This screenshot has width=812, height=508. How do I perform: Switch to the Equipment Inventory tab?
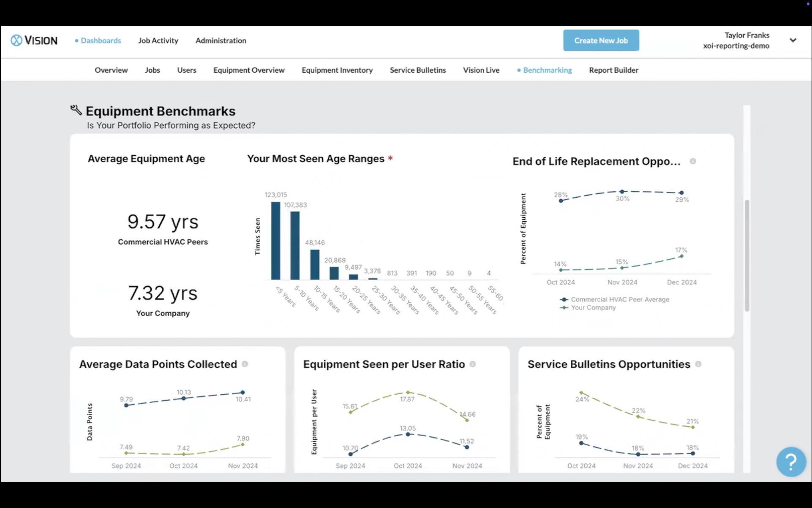point(337,70)
